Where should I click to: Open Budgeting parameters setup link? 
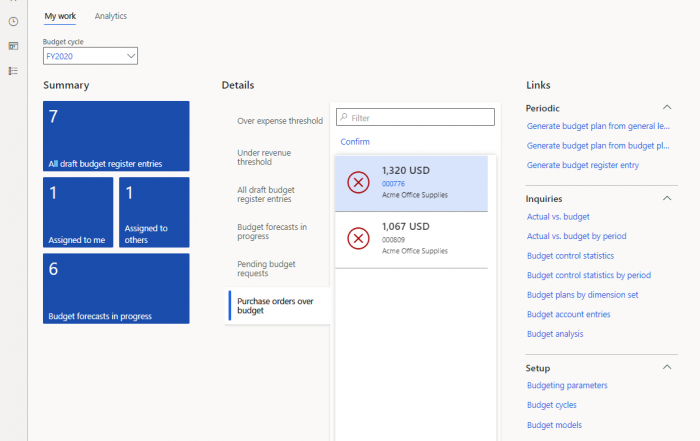tap(567, 385)
